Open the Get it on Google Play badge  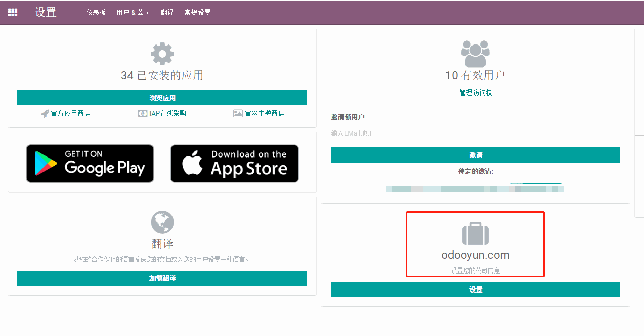(x=90, y=163)
